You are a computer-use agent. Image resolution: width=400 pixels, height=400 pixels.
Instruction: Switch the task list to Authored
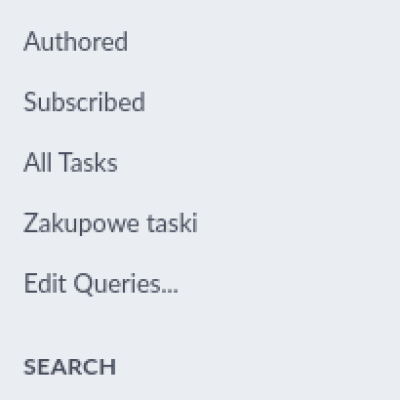[76, 42]
